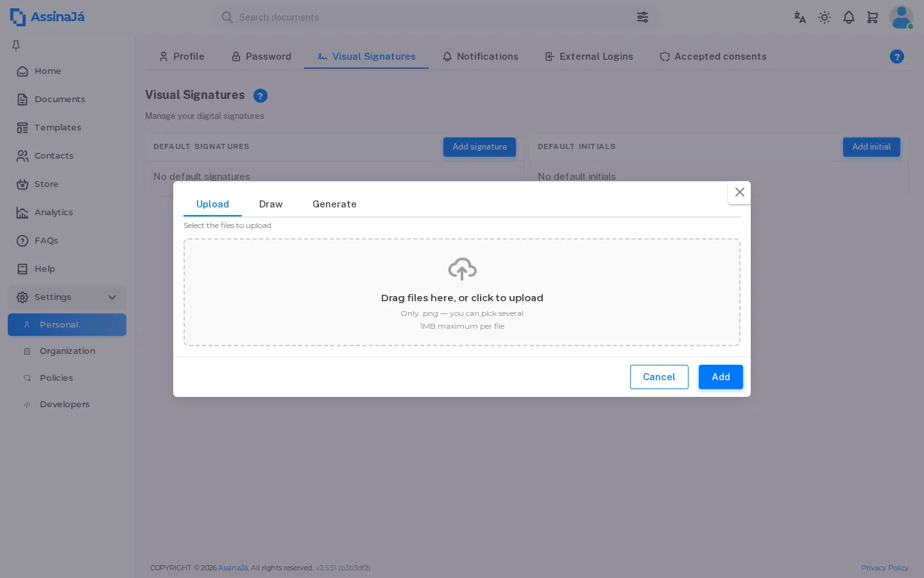Switch to the Generate tab
Viewport: 924px width, 578px height.
(334, 204)
